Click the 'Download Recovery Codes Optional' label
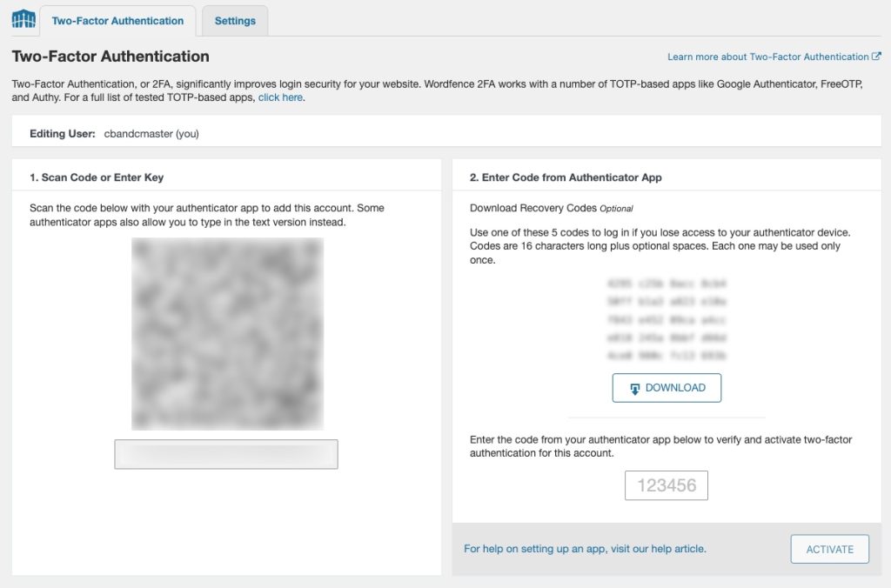This screenshot has height=588, width=891. pos(551,208)
